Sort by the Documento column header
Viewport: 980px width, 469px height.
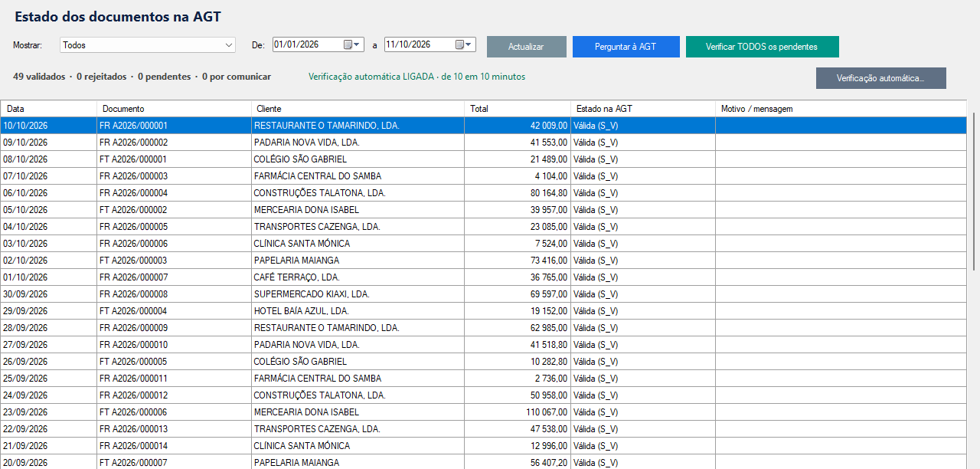coord(174,109)
